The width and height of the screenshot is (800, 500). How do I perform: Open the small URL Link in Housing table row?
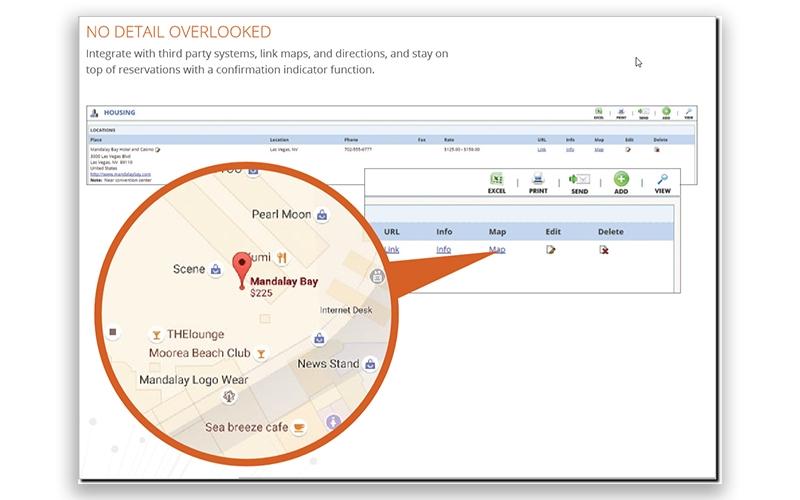pyautogui.click(x=542, y=149)
